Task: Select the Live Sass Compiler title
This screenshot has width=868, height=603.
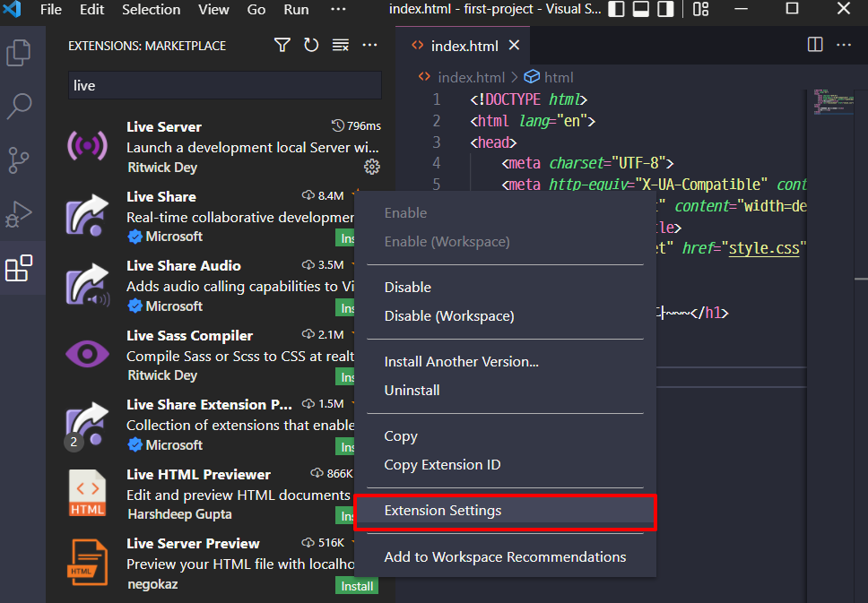Action: (x=189, y=335)
